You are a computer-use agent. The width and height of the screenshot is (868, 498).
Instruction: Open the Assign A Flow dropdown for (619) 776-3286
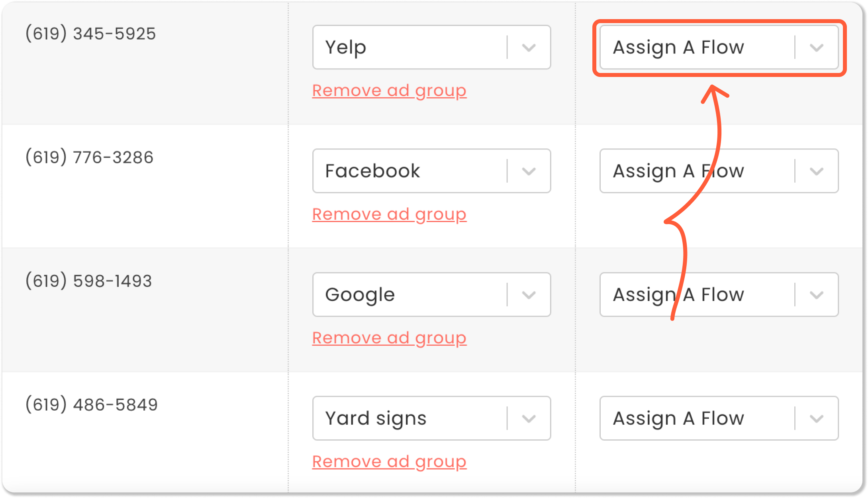(719, 171)
